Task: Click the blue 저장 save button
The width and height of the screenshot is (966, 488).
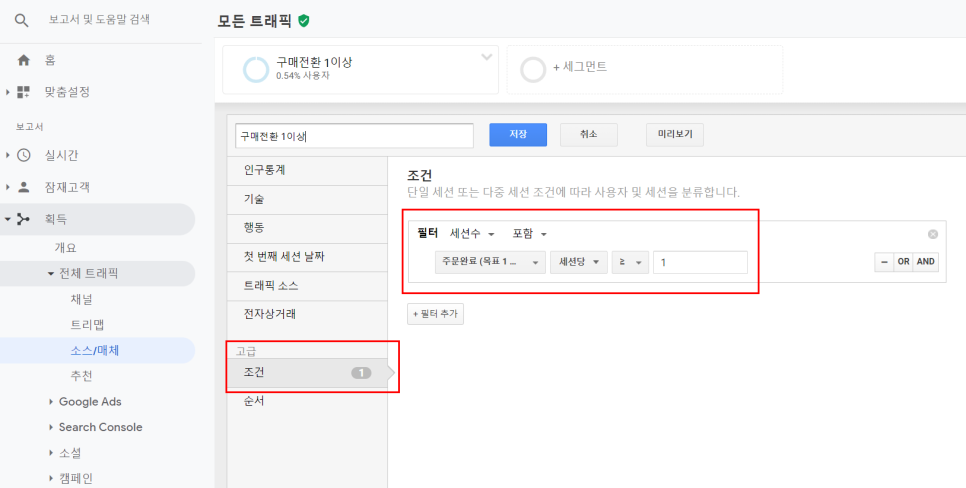Action: tap(518, 134)
